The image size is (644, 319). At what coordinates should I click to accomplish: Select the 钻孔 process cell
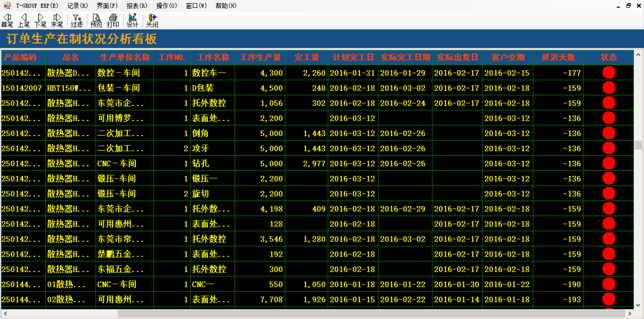(213, 163)
